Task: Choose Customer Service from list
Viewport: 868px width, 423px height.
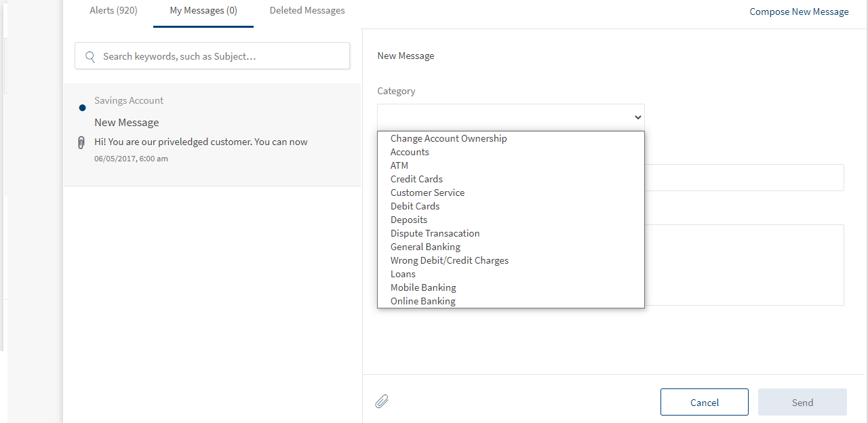Action: 427,193
